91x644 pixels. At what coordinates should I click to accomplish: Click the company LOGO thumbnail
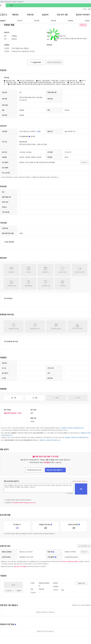[x=13, y=585]
